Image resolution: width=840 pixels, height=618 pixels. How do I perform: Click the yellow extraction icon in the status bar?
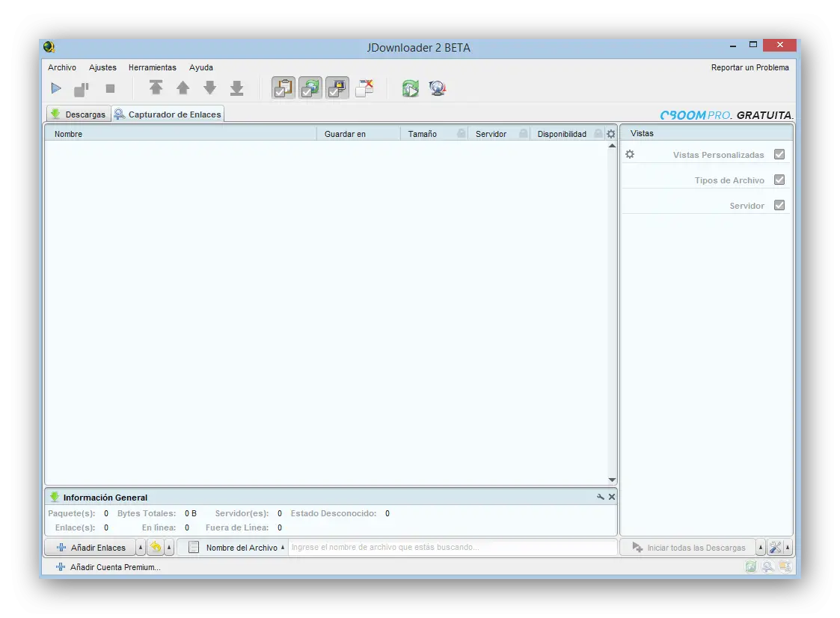tap(785, 566)
